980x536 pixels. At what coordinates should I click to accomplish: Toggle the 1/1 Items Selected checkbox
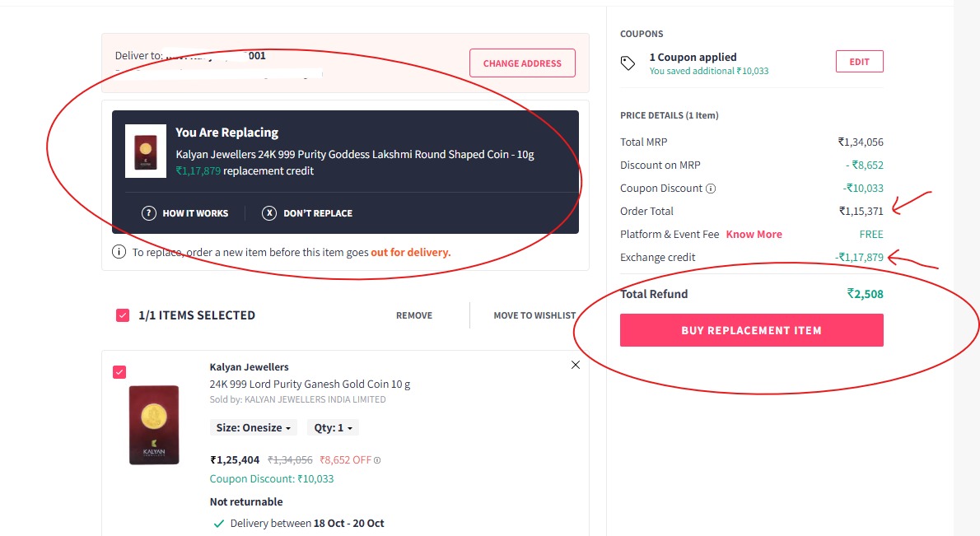123,315
